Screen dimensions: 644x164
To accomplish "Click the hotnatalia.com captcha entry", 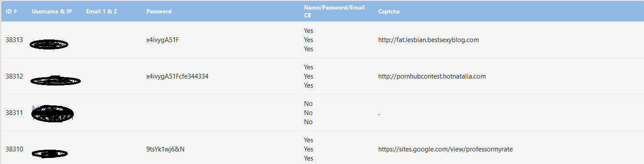I will click(x=432, y=76).
